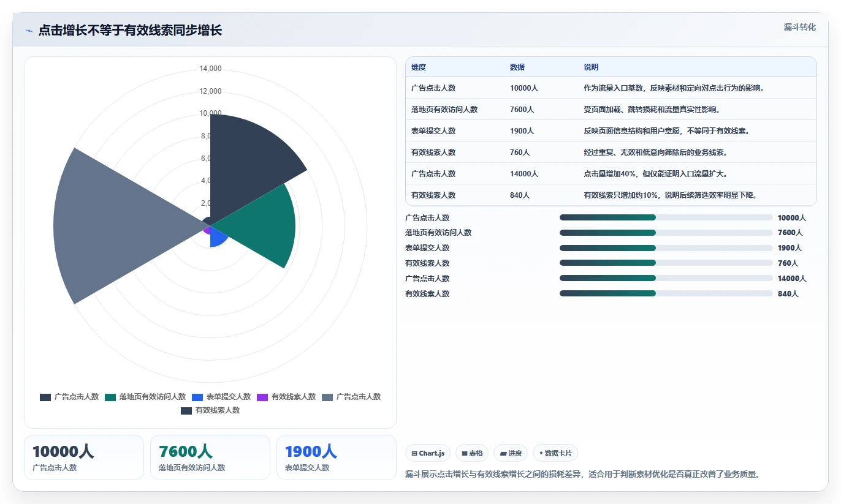Click the 漏斗转化 tag in the header
The height and width of the screenshot is (504, 841).
click(x=800, y=27)
